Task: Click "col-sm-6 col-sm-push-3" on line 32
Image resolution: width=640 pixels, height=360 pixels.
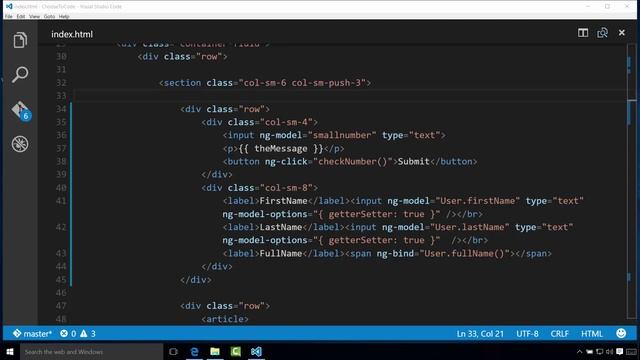Action: 302,83
